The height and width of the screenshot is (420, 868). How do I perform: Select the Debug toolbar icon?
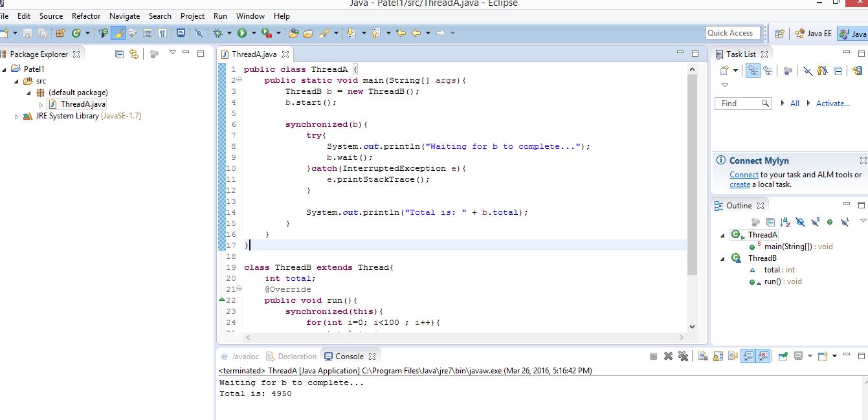pyautogui.click(x=218, y=32)
